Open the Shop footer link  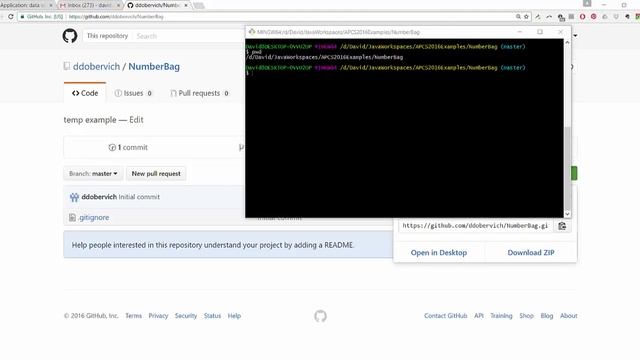point(527,316)
